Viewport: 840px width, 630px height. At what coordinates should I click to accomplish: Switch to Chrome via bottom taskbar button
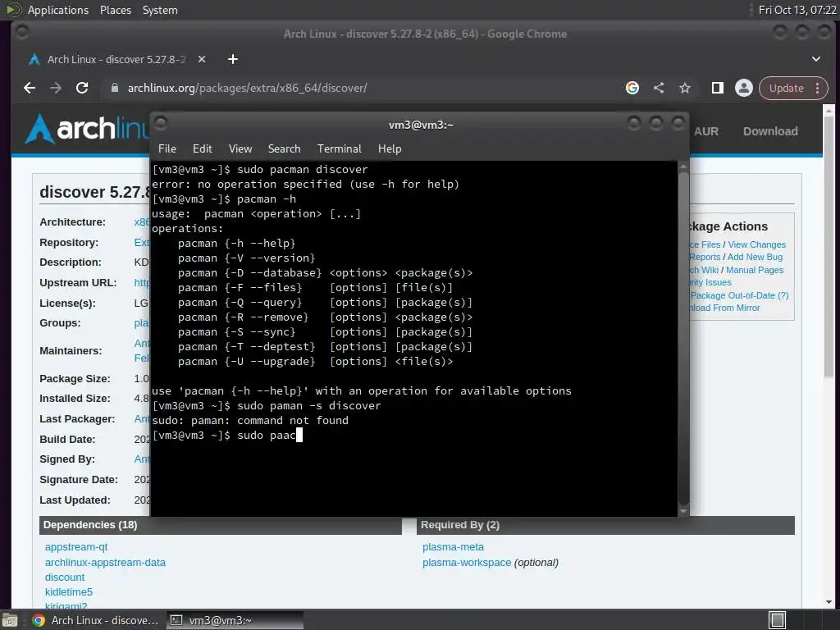click(x=95, y=620)
